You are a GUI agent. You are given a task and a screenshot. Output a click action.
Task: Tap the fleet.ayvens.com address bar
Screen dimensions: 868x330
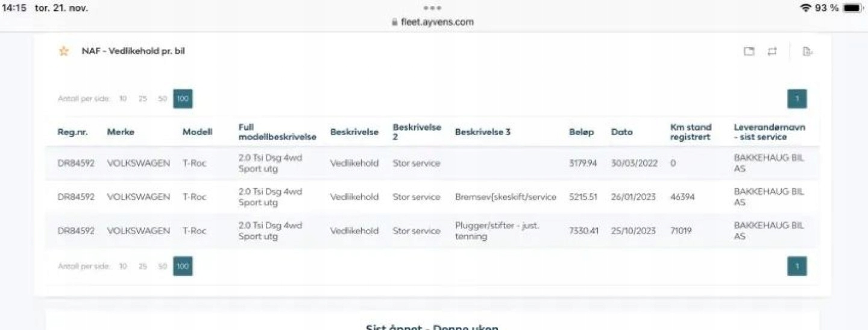(437, 22)
